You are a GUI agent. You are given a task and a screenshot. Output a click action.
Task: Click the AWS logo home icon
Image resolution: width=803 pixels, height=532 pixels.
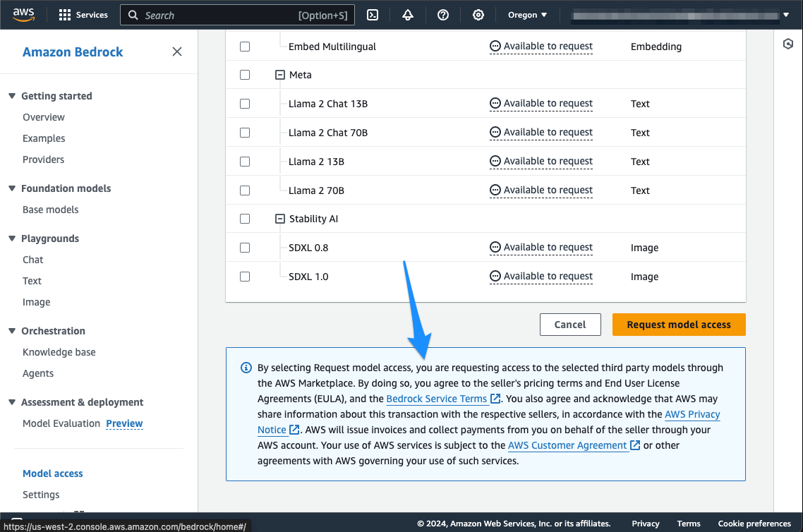(24, 15)
